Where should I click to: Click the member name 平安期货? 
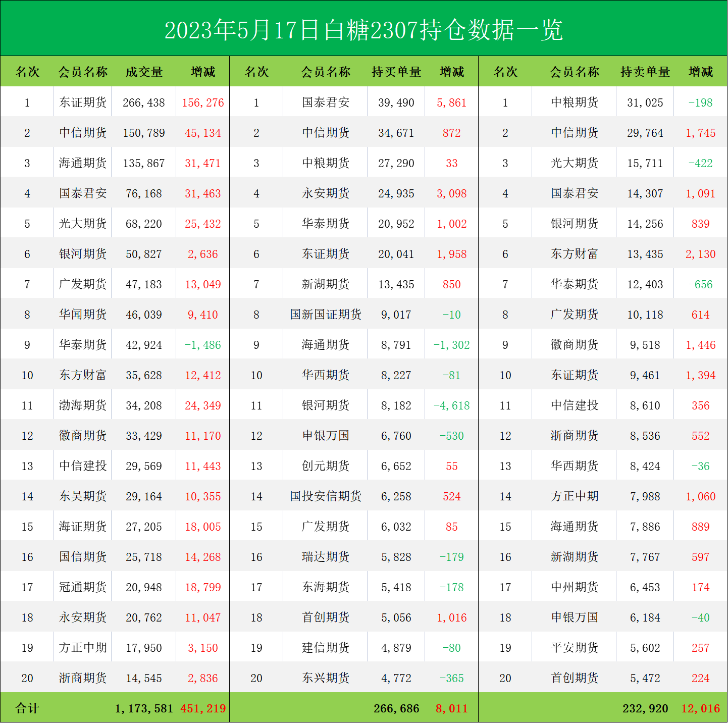575,647
